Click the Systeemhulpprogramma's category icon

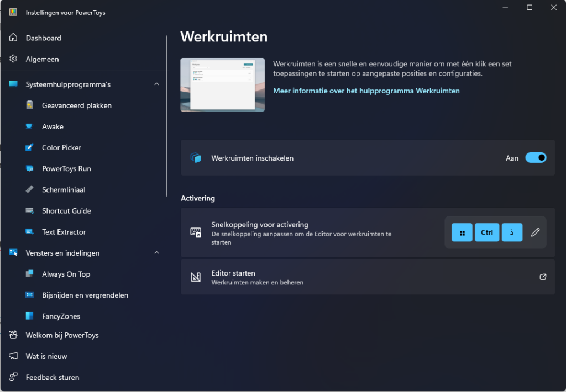[13, 84]
